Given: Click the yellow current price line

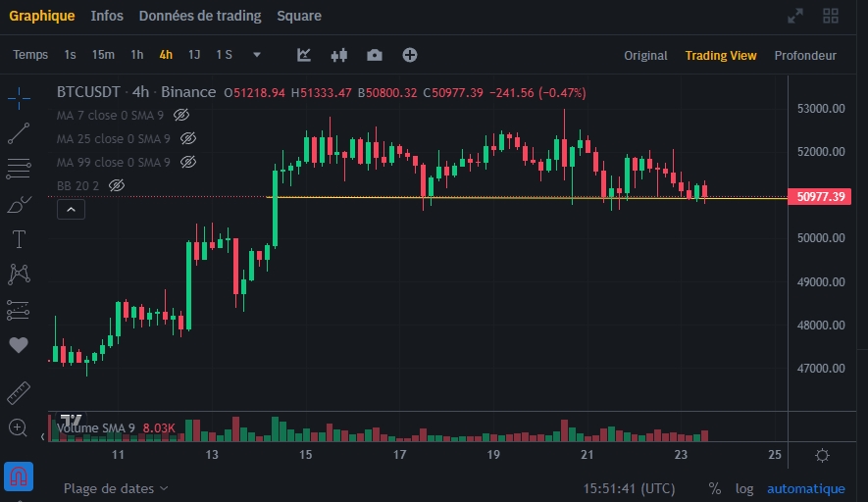Looking at the screenshot, I should [490, 198].
